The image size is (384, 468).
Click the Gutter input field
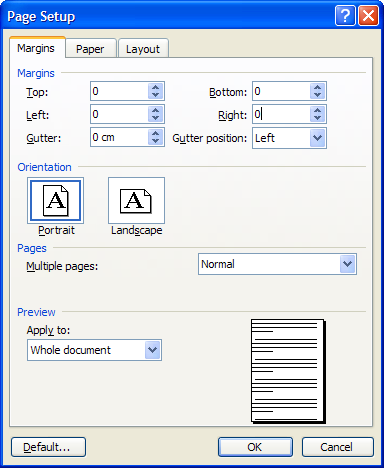click(119, 137)
